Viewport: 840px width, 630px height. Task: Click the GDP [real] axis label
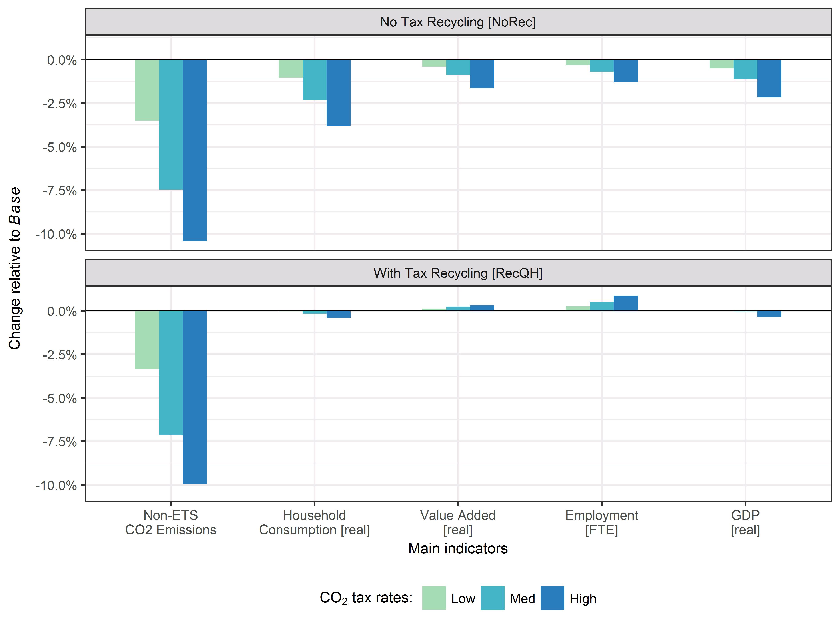tap(745, 522)
